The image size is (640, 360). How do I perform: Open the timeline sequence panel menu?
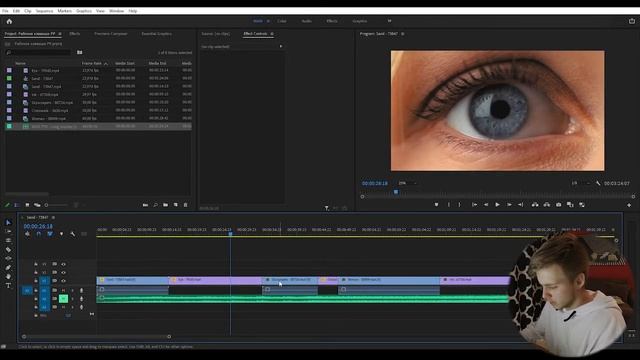(53, 218)
